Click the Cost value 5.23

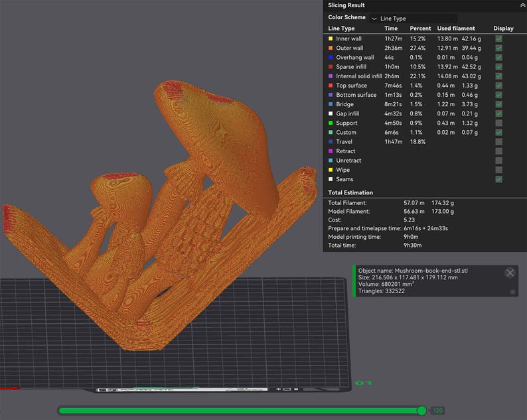click(409, 220)
